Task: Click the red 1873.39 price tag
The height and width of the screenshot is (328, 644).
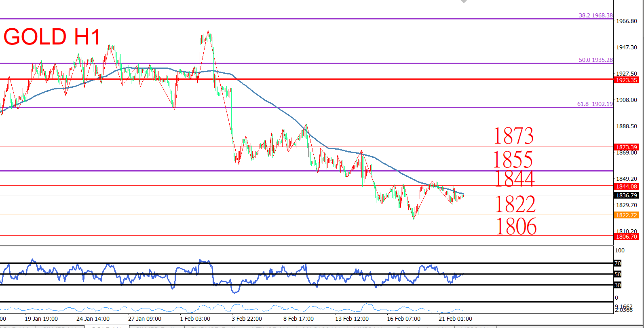Action: coord(626,147)
